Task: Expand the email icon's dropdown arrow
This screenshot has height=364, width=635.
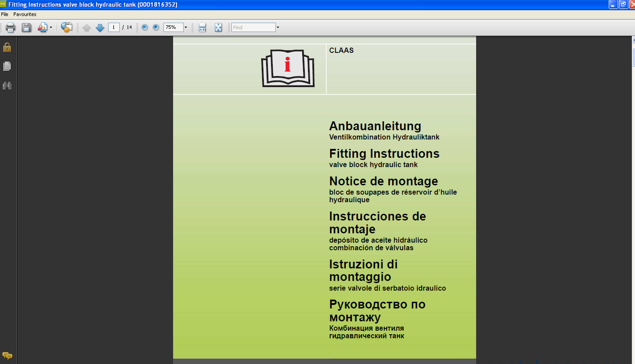Action: 50,27
